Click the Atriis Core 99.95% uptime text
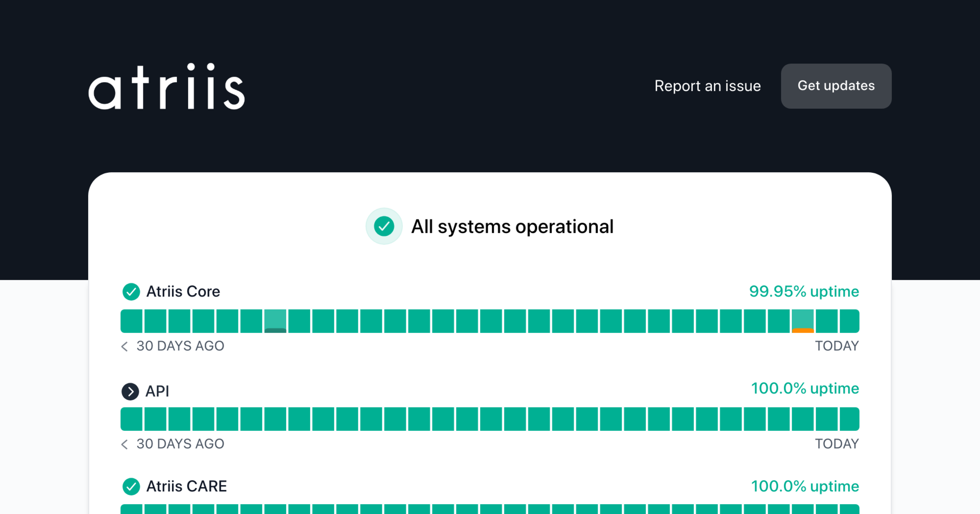The height and width of the screenshot is (514, 980). 804,291
